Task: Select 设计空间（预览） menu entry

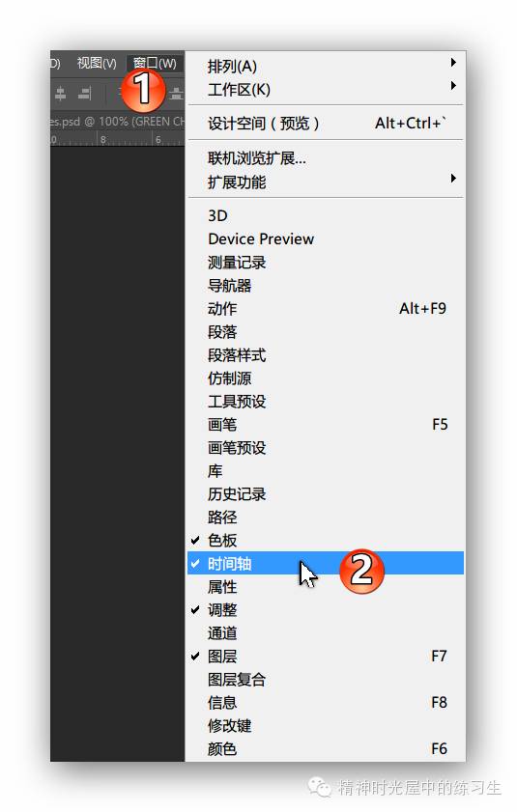Action: tap(325, 124)
